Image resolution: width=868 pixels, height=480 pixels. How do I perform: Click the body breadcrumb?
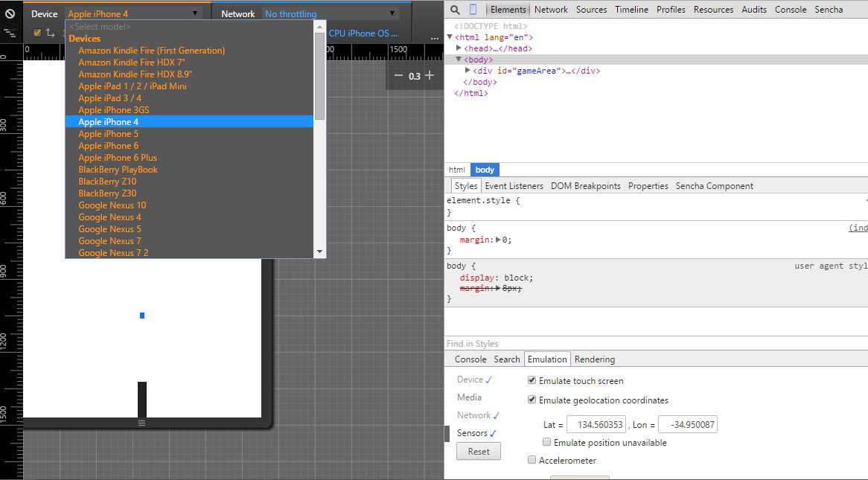tap(485, 170)
